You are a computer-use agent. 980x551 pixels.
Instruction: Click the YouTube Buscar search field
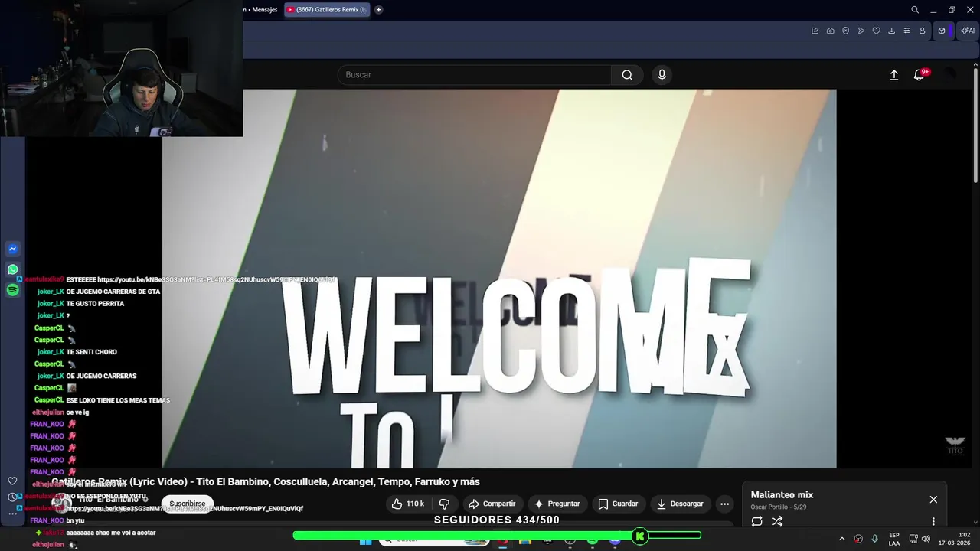pos(475,75)
